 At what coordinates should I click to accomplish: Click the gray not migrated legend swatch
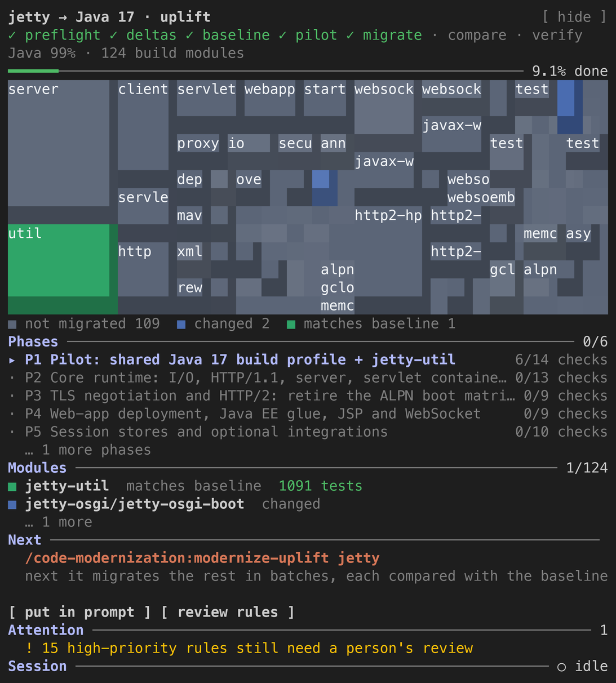(12, 324)
